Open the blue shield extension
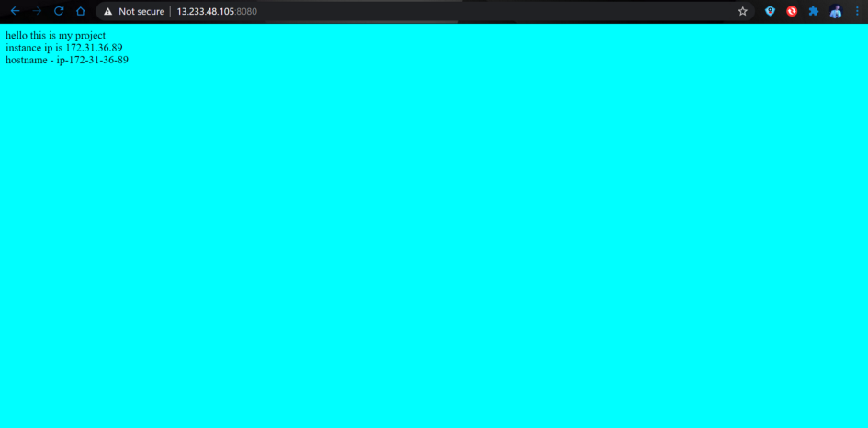 coord(770,11)
